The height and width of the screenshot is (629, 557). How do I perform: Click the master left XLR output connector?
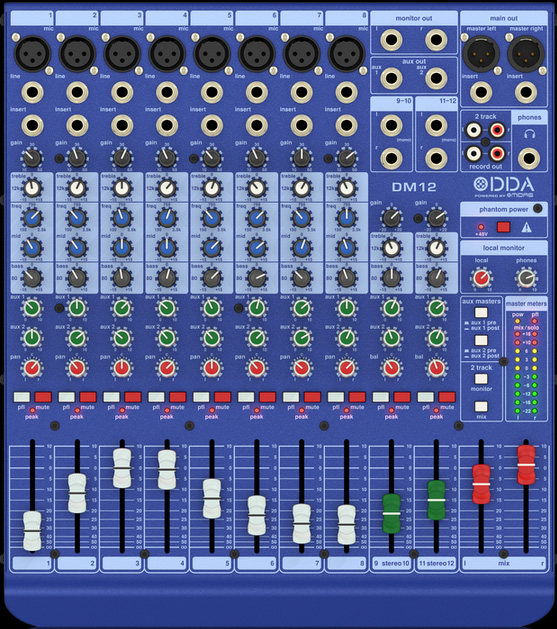coord(481,54)
